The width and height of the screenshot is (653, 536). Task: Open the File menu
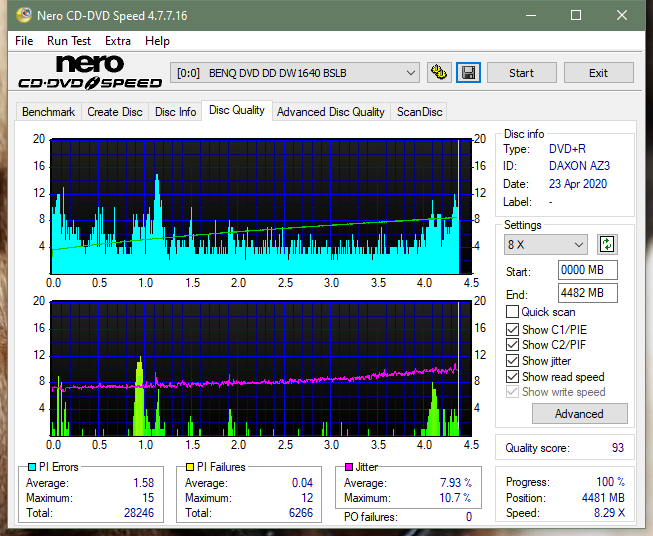pos(24,41)
